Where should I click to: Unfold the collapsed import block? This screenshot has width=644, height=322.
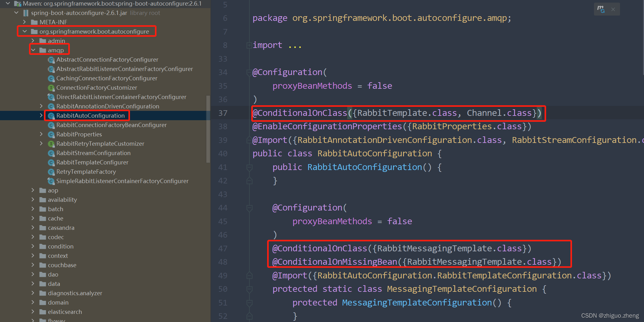[x=249, y=45]
